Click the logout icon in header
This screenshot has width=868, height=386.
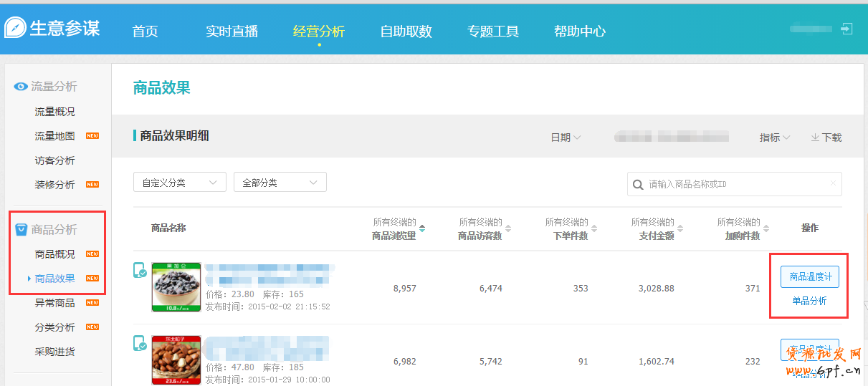coord(846,29)
